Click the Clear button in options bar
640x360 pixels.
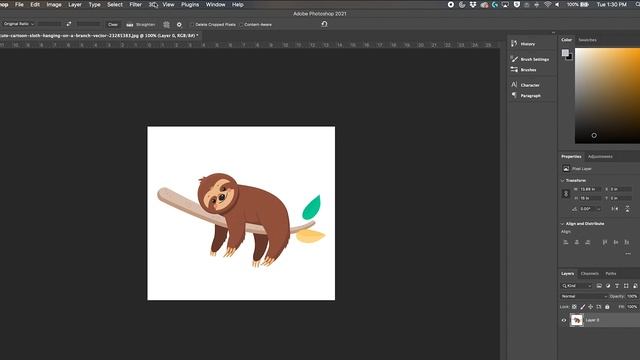click(x=113, y=24)
